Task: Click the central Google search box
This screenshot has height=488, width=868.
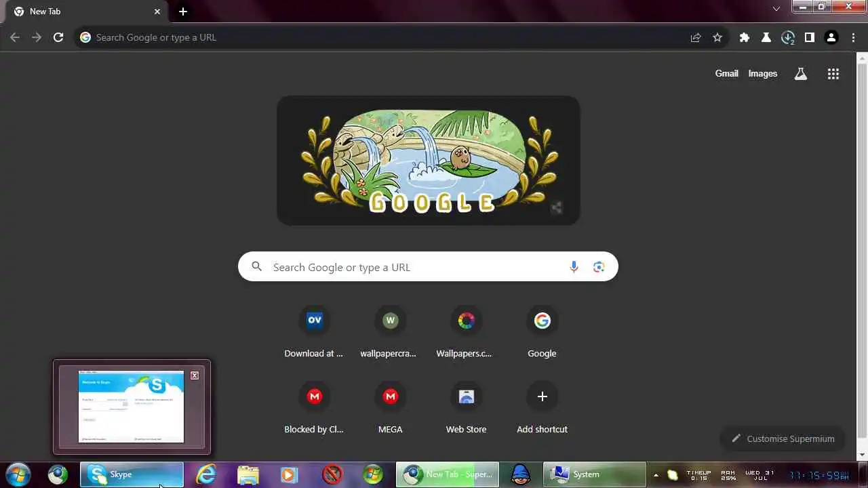Action: [428, 267]
